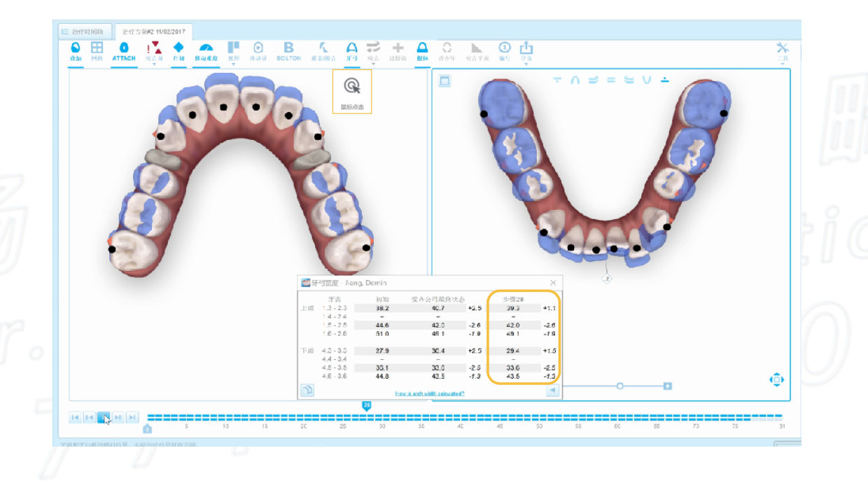Image resolution: width=868 pixels, height=490 pixels.
Task: Expand the dropdown arrow under occlusal contacts tool
Action: 154,64
